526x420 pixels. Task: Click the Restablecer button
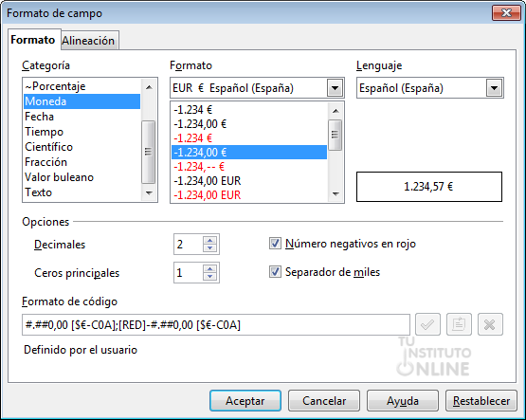pos(481,400)
